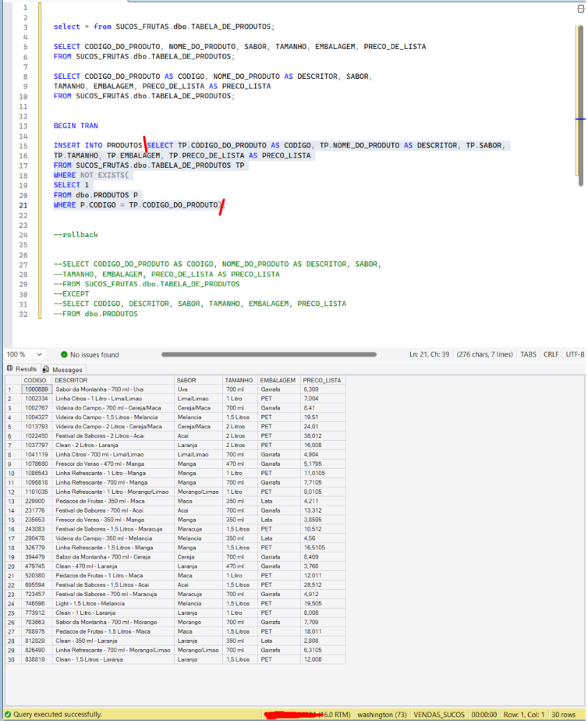Click cell 'Pedacos de Frutas - 350 ml - Maca'
Screen dimensions: 588x721
113,501
